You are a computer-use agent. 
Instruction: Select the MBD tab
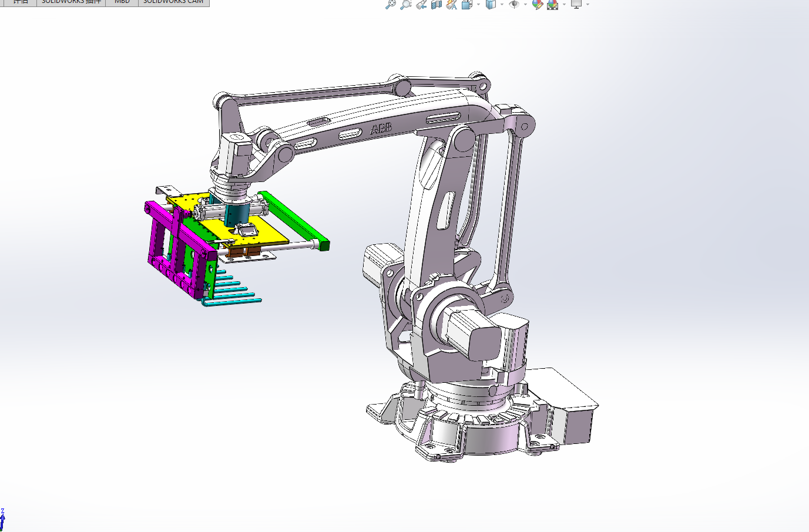[122, 2]
